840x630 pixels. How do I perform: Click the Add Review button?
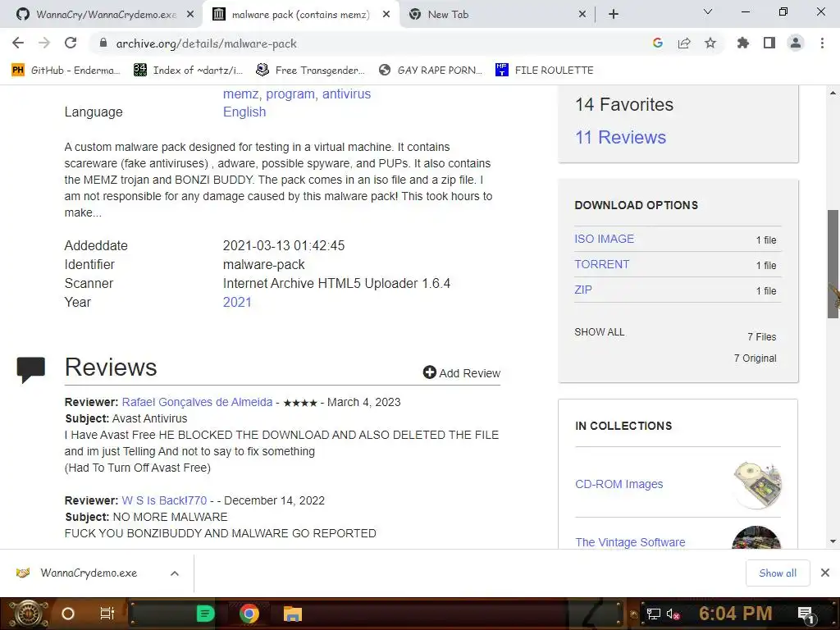pos(462,373)
